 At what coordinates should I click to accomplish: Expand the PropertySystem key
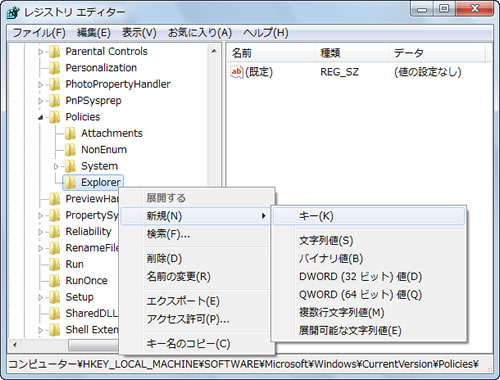click(41, 215)
